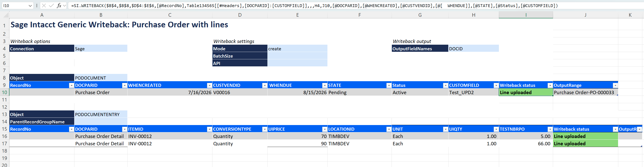Open filter dropdown for row 9 Writeback status

(x=550, y=85)
